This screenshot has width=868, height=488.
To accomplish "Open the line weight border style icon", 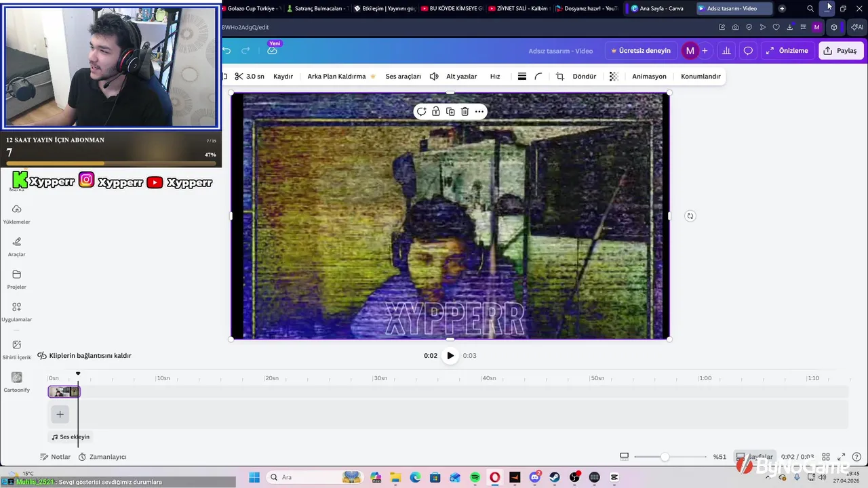I will pyautogui.click(x=521, y=77).
